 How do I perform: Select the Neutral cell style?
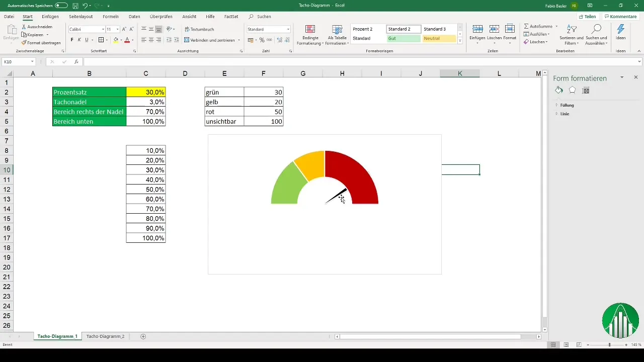[439, 38]
